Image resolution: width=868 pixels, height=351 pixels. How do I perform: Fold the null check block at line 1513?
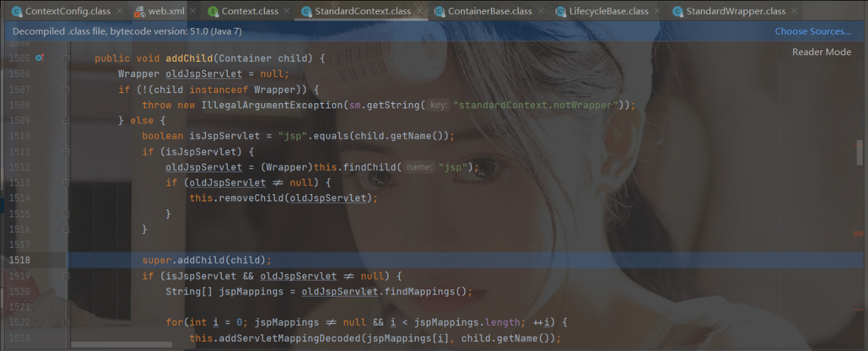[66, 182]
